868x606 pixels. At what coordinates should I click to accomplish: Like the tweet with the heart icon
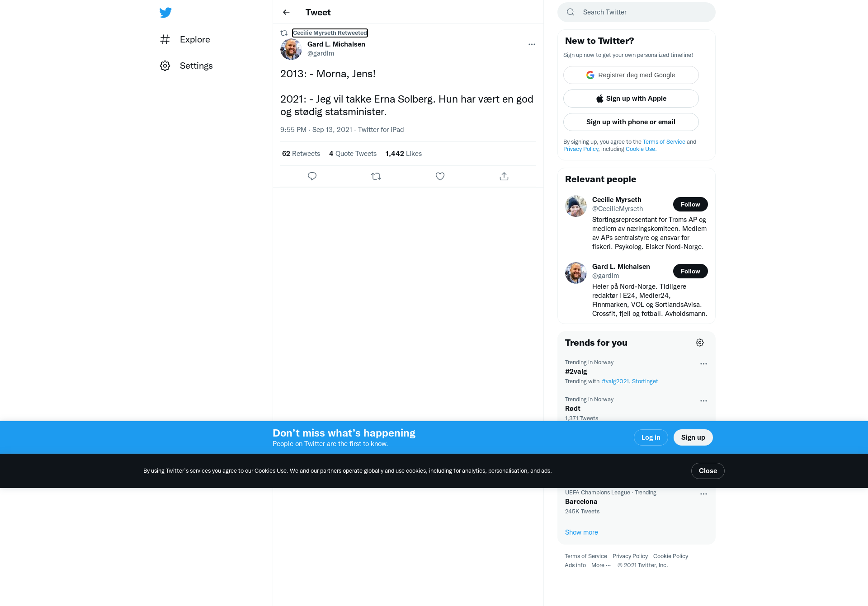pos(440,176)
